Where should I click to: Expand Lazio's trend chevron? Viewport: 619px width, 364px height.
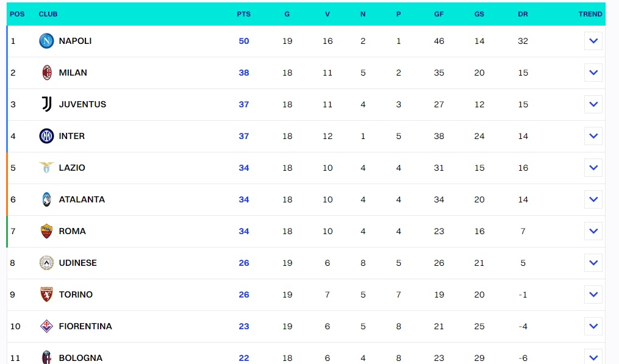pos(593,168)
